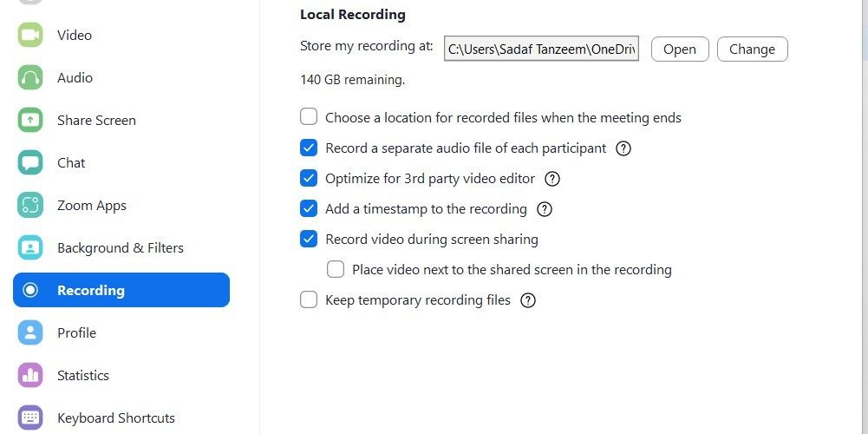Screen dimensions: 868x434
Task: Check Keep temporary recording files
Action: [x=309, y=299]
